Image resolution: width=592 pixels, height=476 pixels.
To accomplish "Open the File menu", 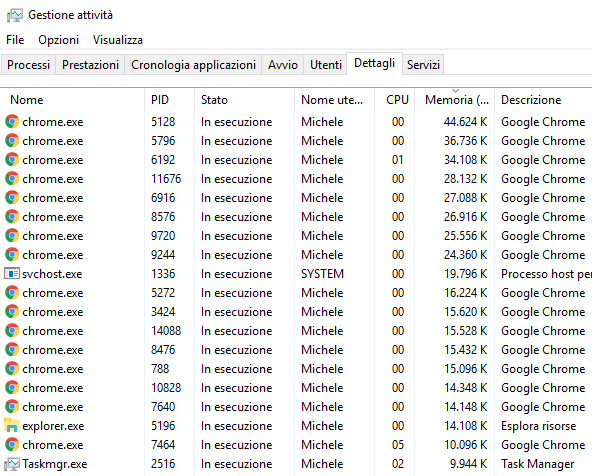I will click(15, 40).
